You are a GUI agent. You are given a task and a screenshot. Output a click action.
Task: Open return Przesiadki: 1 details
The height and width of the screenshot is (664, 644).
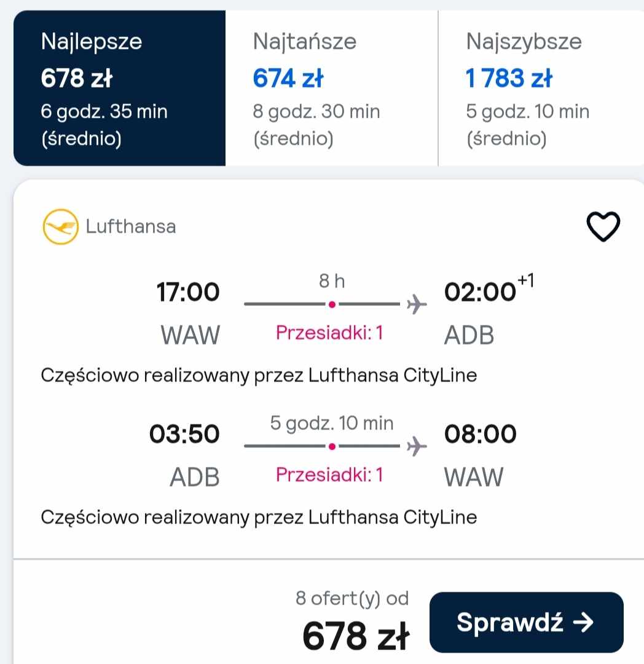[329, 474]
